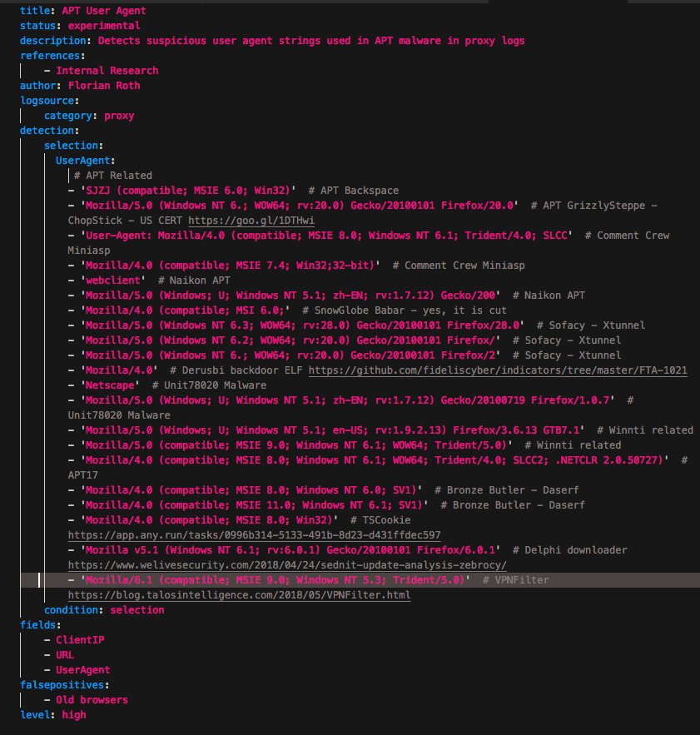Image resolution: width=700 pixels, height=735 pixels.
Task: Click the 'references' key
Action: pyautogui.click(x=50, y=55)
